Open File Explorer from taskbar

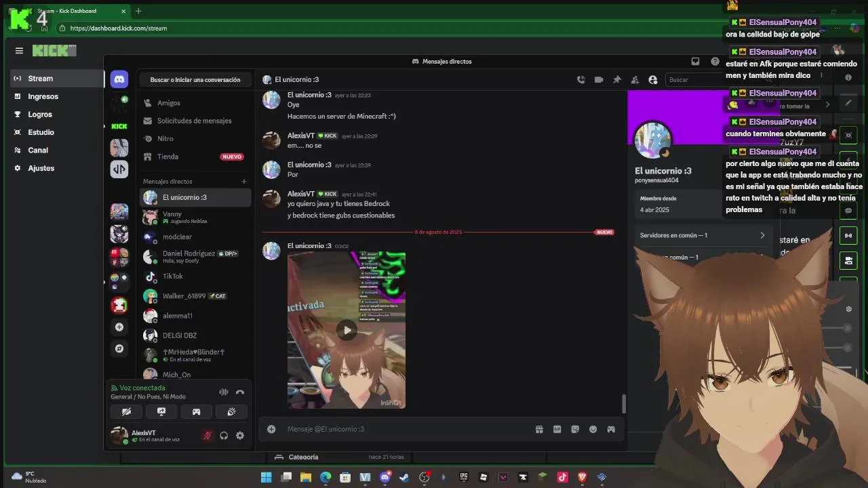coord(306,477)
